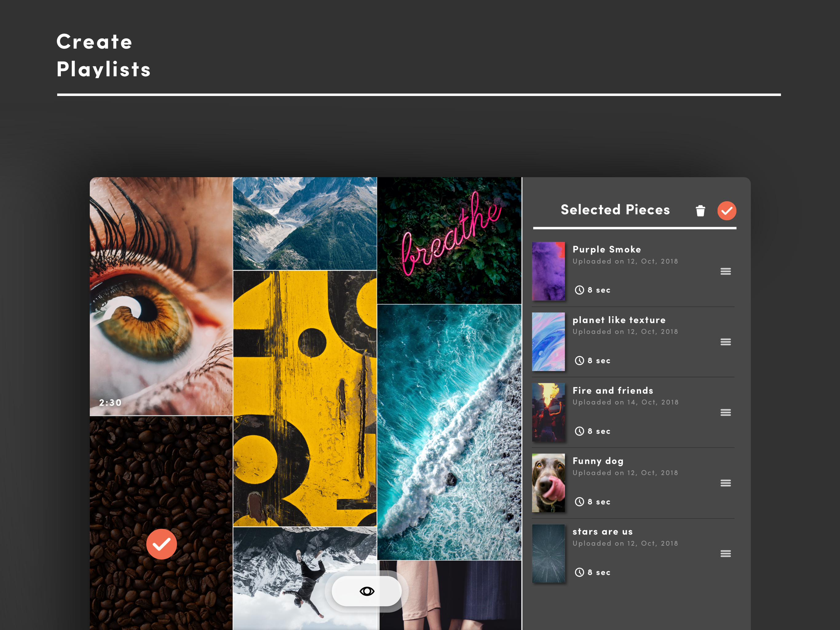Viewport: 840px width, 630px height.
Task: Click the reorder handle for planet like texture
Action: [x=725, y=342]
